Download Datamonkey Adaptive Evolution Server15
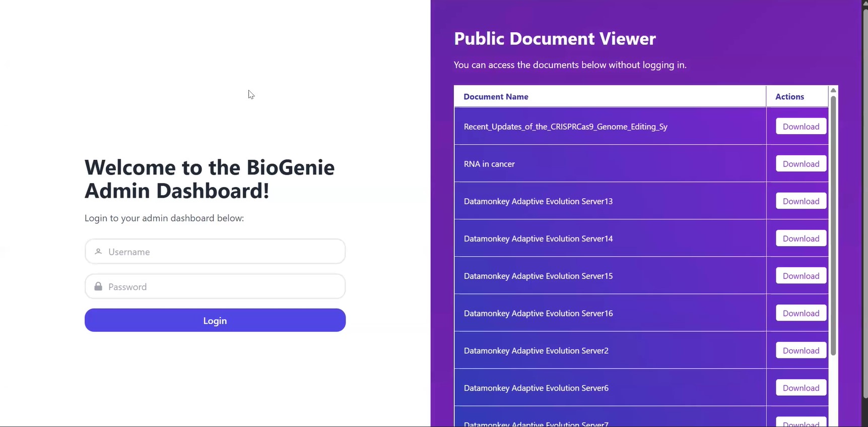This screenshot has width=868, height=427. point(800,275)
